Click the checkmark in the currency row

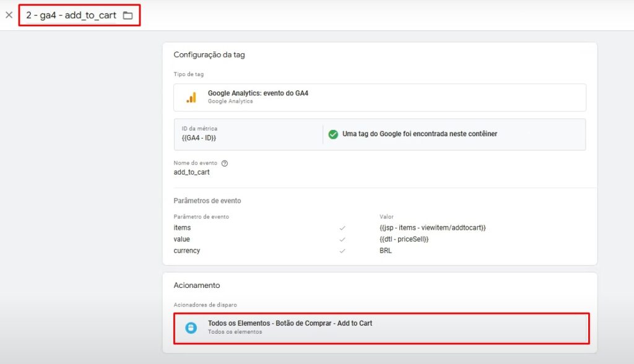point(342,251)
